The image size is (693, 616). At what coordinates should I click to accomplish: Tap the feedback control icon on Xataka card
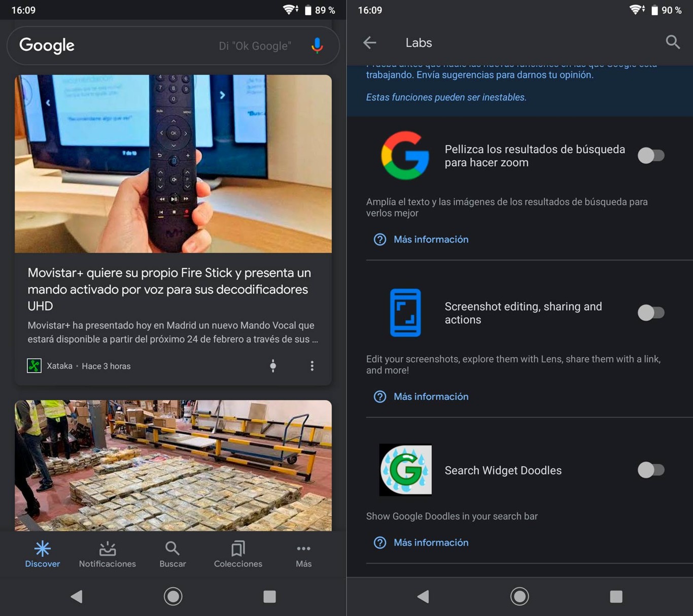pyautogui.click(x=273, y=366)
